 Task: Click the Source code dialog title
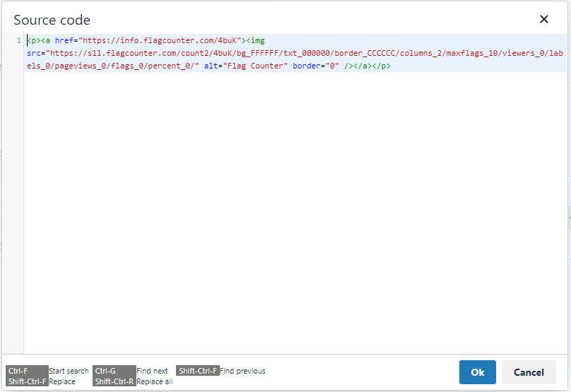click(x=52, y=20)
